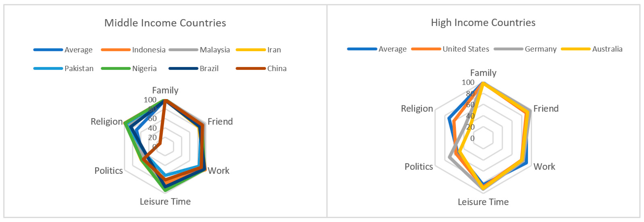Click the High Income Countries chart title
Image resolution: width=644 pixels, height=222 pixels.
tap(483, 23)
